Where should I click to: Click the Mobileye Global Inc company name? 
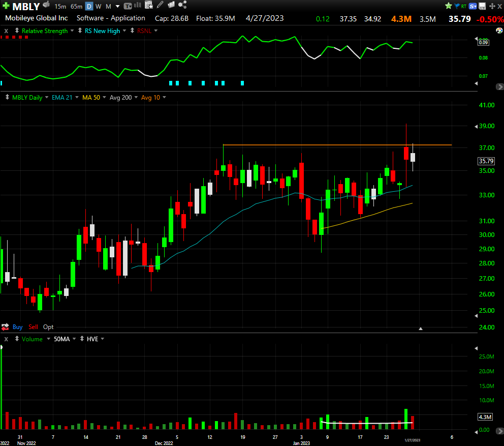[36, 18]
